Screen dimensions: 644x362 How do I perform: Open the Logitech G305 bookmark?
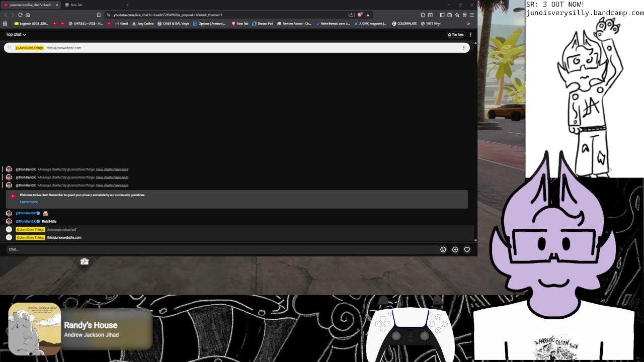point(32,24)
